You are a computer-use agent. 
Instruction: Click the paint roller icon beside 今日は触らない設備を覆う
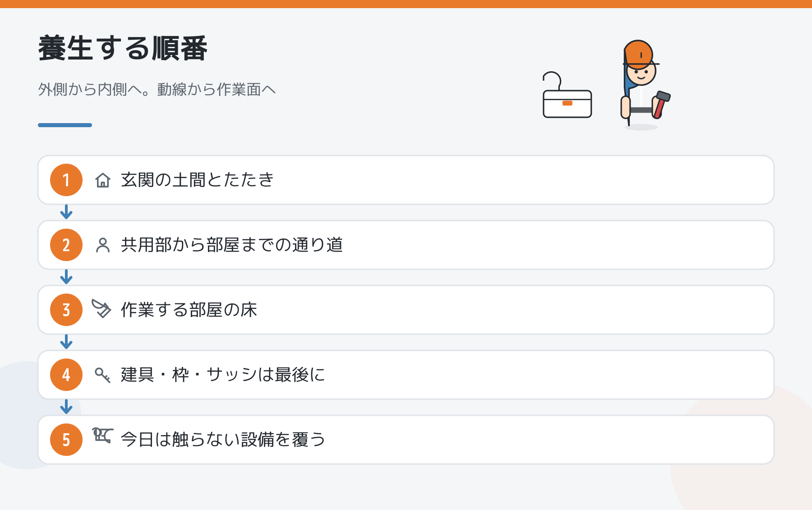point(102,436)
